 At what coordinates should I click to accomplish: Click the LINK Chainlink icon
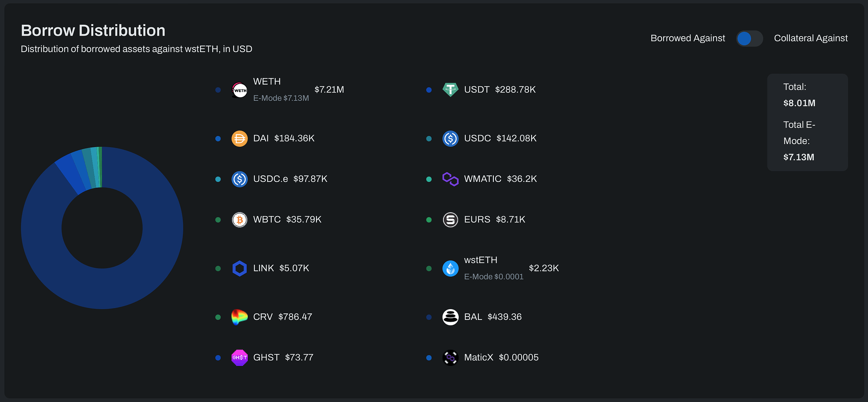[x=240, y=268]
